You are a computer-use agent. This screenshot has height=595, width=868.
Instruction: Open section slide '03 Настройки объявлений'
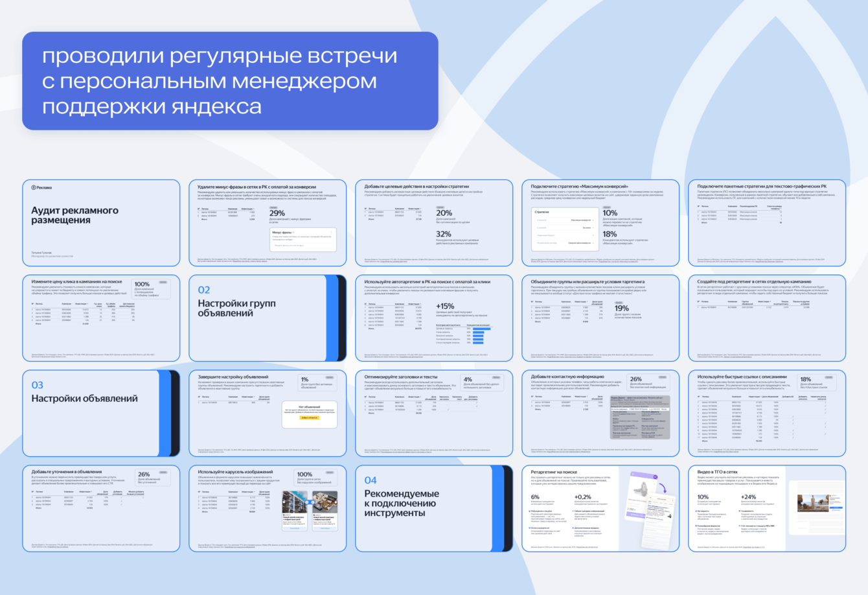101,414
